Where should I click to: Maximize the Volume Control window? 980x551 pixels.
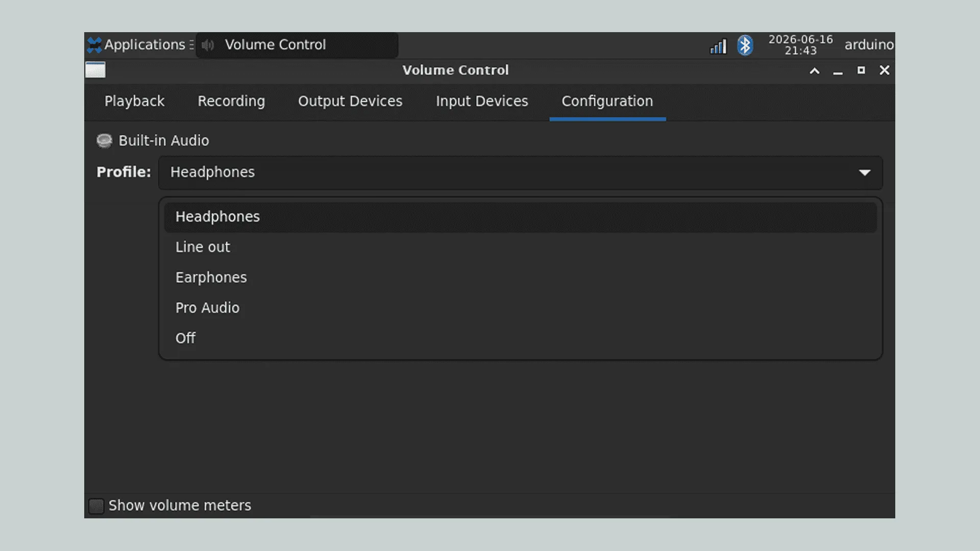[861, 70]
